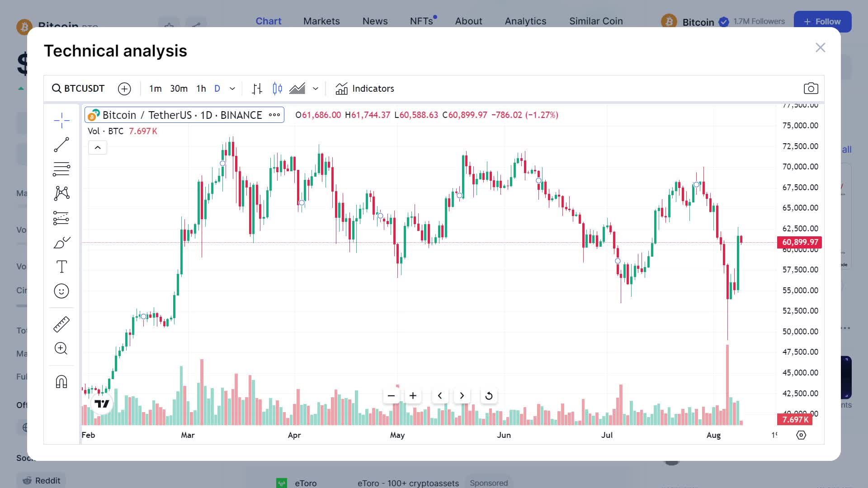The height and width of the screenshot is (488, 868).
Task: Select the area chart style
Action: point(297,89)
